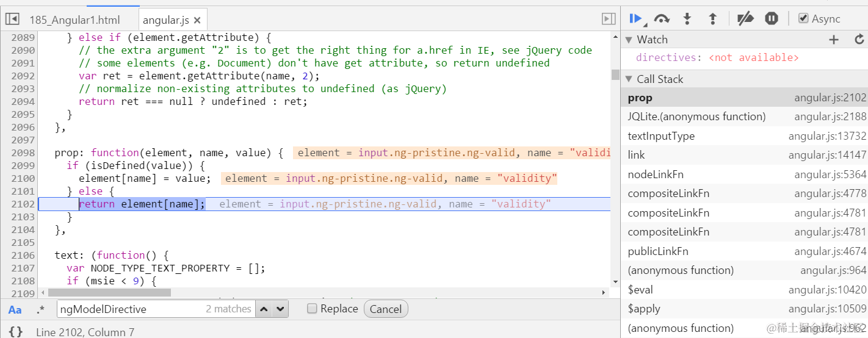
Task: Select nodeLinkFn stack frame
Action: 744,174
